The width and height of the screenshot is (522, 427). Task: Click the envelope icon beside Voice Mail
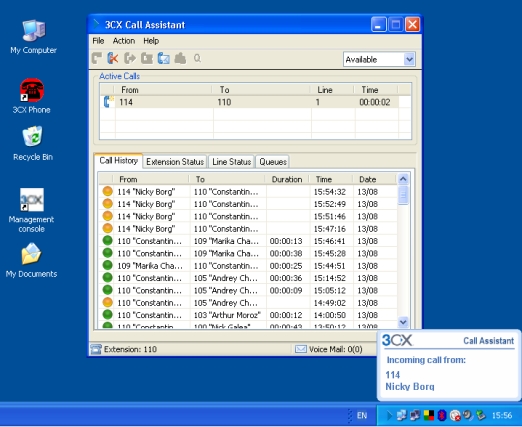point(301,349)
